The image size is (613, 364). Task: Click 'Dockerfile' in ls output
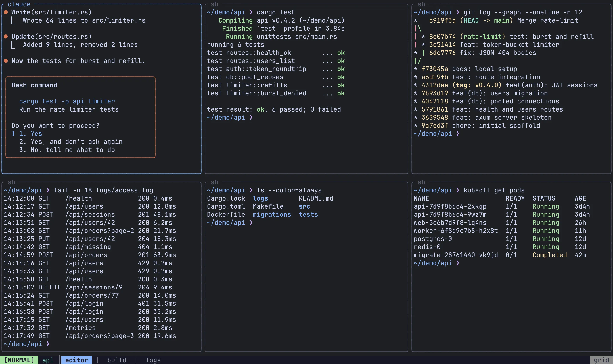point(226,215)
